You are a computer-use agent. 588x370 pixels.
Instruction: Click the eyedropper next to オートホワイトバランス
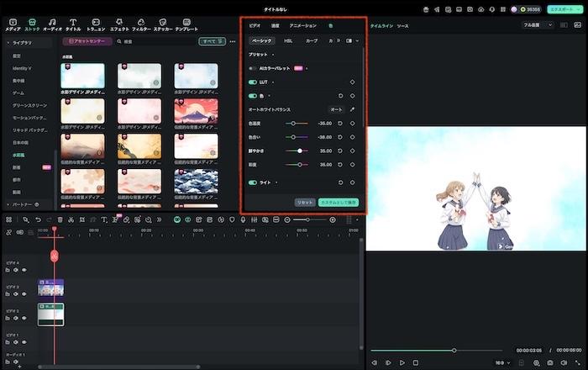(352, 109)
